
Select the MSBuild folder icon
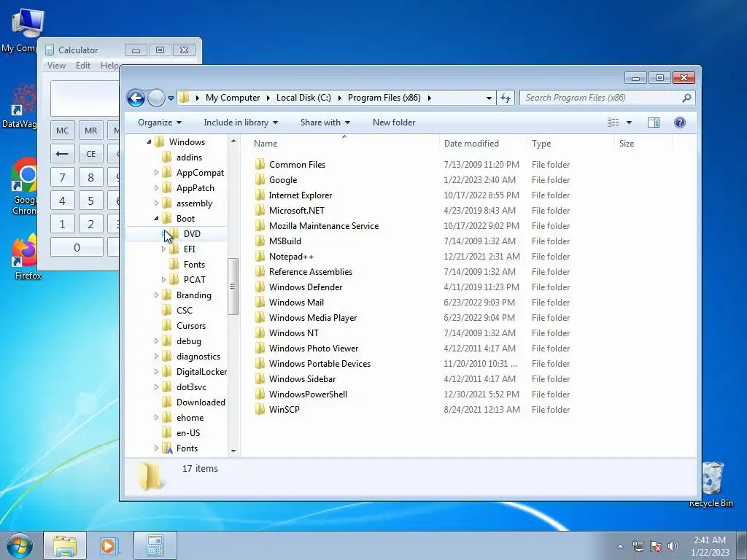(x=260, y=241)
